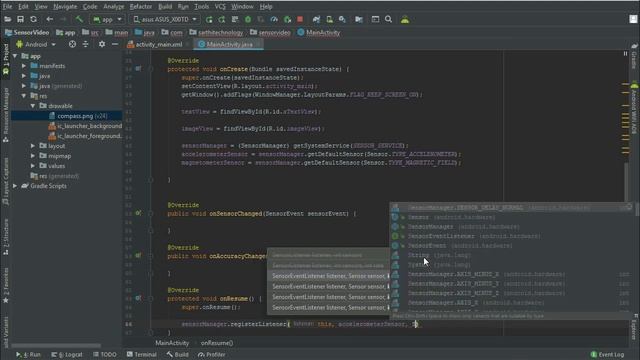The image size is (640, 360).
Task: Expand the values folder
Action: (x=33, y=166)
